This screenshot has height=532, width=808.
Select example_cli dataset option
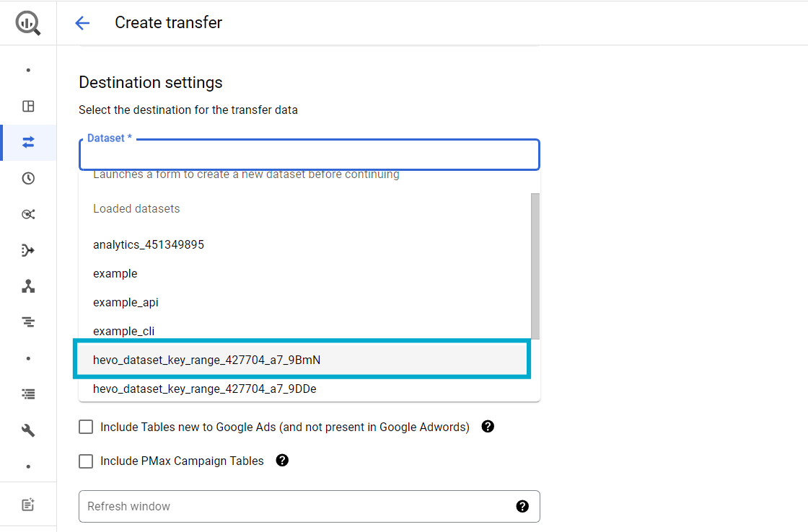(x=304, y=330)
